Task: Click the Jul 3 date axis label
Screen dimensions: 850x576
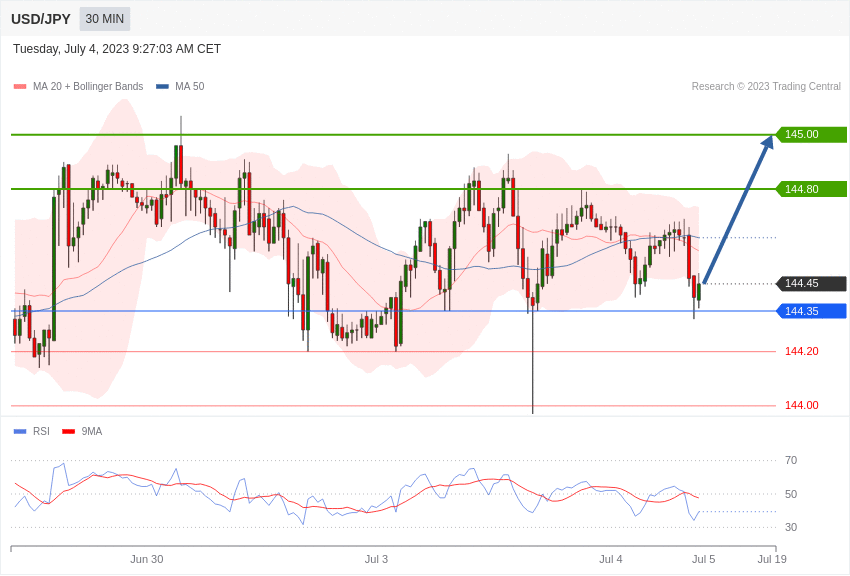Action: point(376,559)
